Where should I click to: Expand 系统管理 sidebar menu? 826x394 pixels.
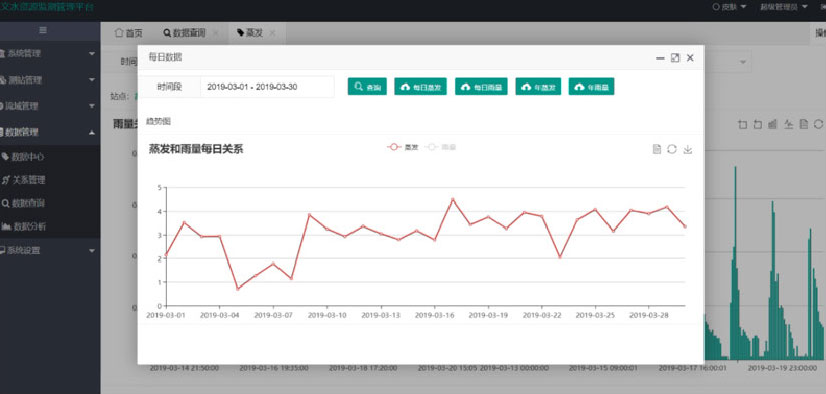(x=50, y=53)
